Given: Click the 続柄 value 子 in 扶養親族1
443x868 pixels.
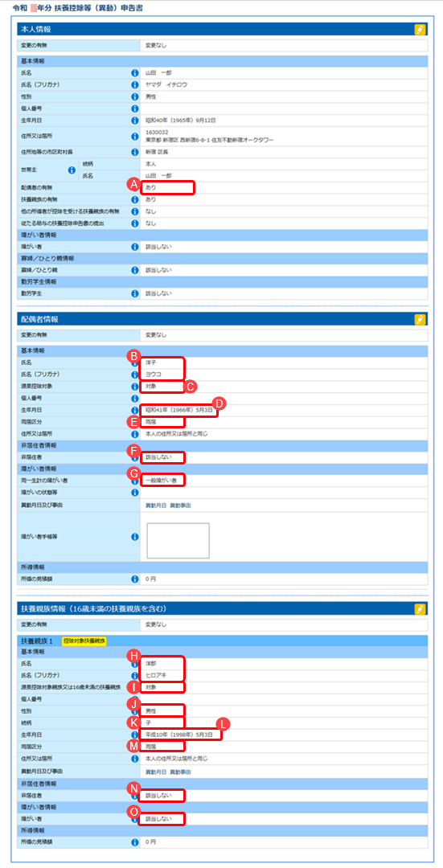Looking at the screenshot, I should (x=148, y=723).
